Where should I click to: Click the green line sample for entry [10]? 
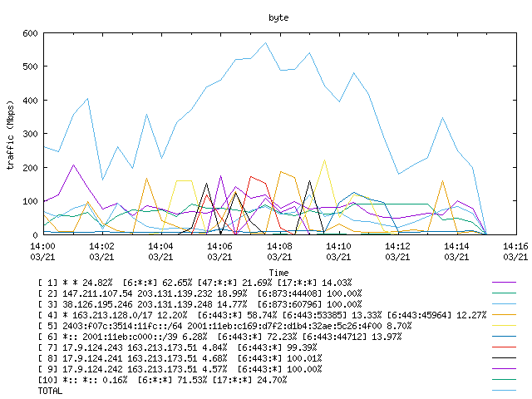pyautogui.click(x=505, y=380)
